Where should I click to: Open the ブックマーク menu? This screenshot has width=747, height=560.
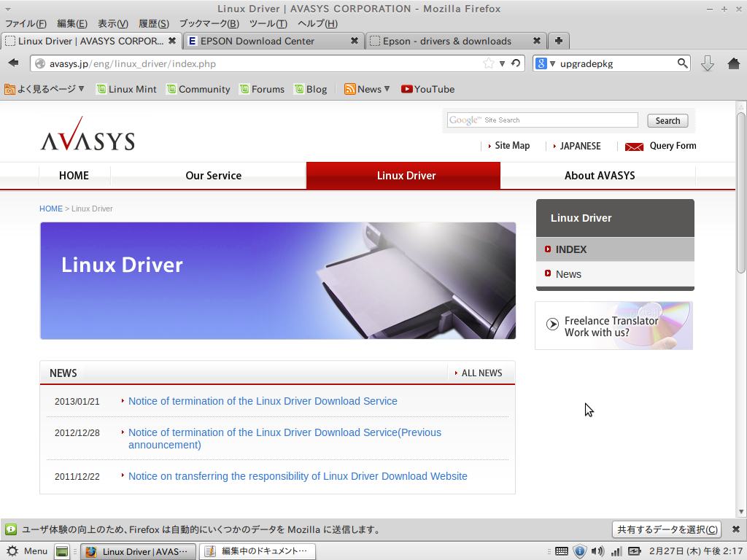209,24
